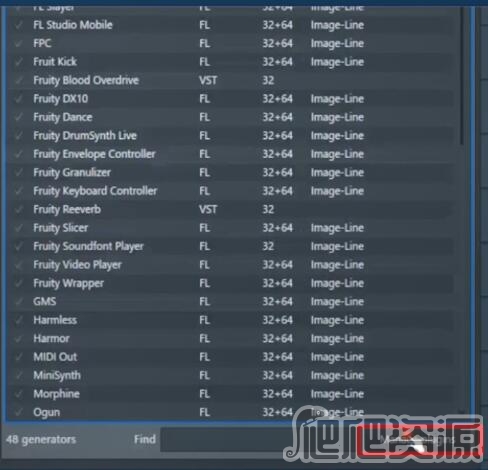Screen dimensions: 488x470
Task: Toggle the Fruity Blood Overdrive checkmark
Action: [19, 80]
